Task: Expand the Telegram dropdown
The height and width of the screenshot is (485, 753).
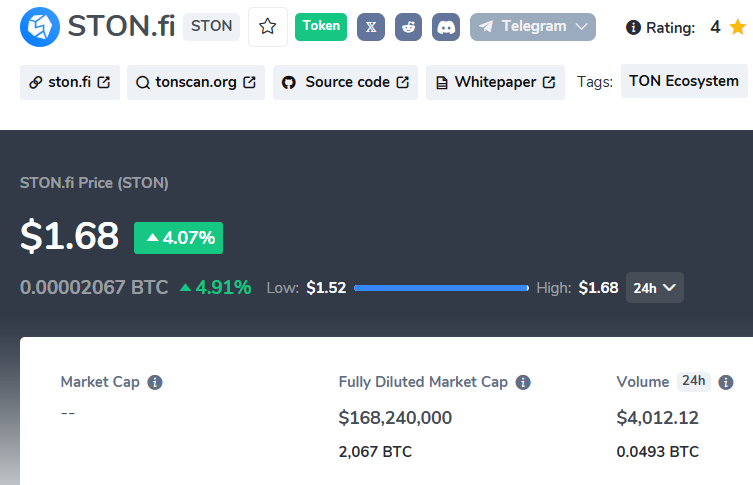Action: [x=533, y=27]
